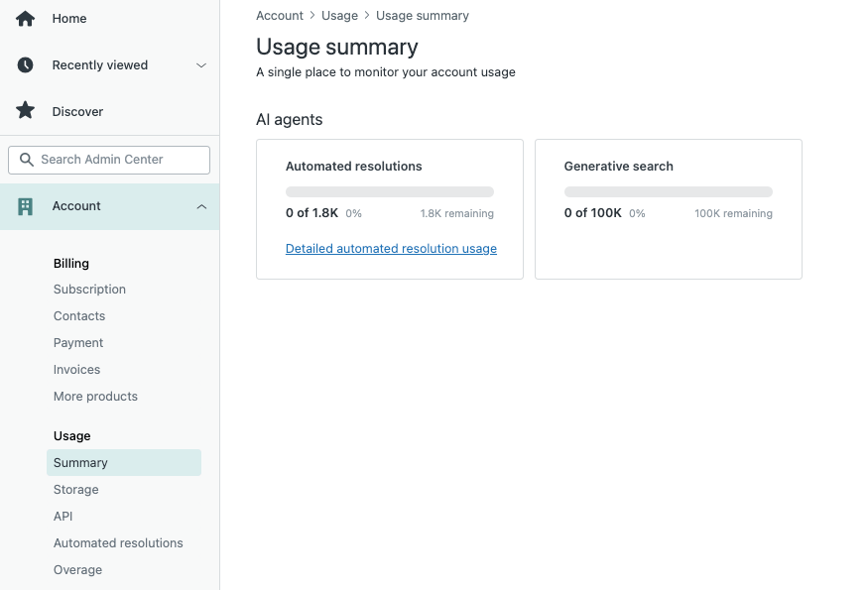Collapse the Account section using its chevron
The height and width of the screenshot is (590, 868).
[201, 206]
